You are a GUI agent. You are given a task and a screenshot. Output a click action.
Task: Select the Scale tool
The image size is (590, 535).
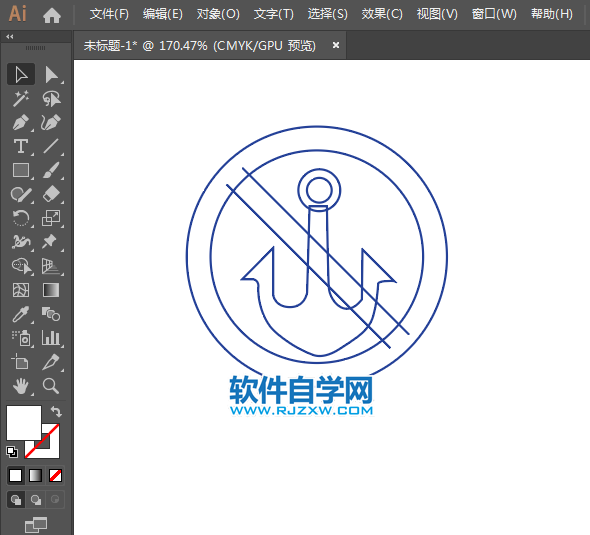(51, 218)
